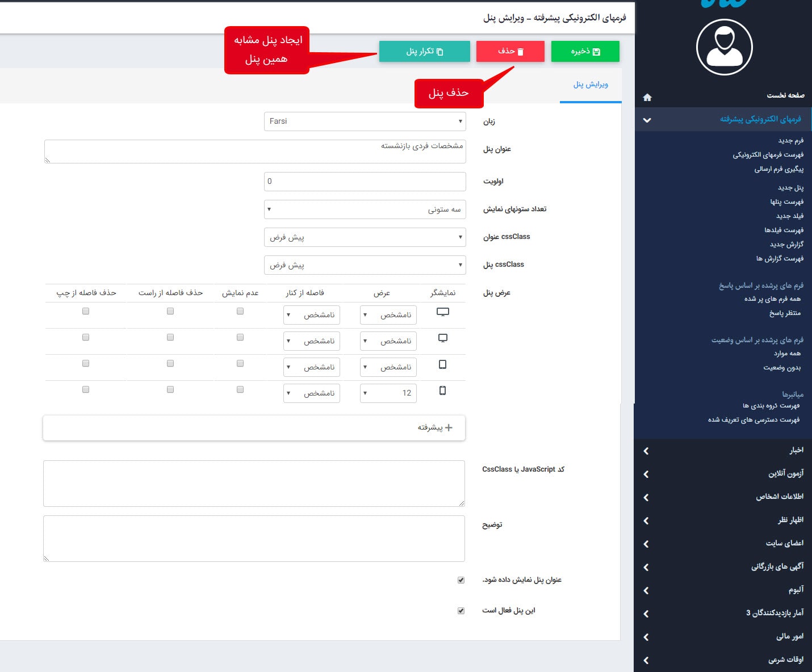Screen dimensions: 812x672
Task: Click the user profile avatar icon
Action: (x=724, y=47)
